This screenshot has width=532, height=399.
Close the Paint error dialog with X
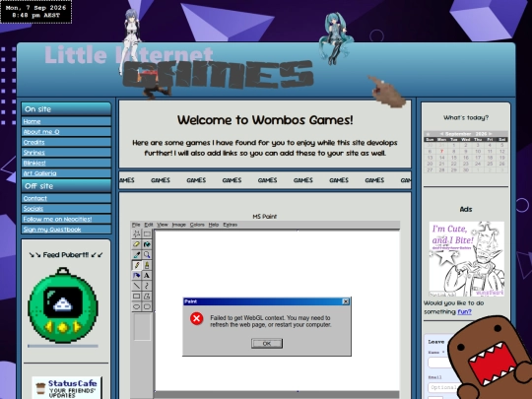pos(346,301)
